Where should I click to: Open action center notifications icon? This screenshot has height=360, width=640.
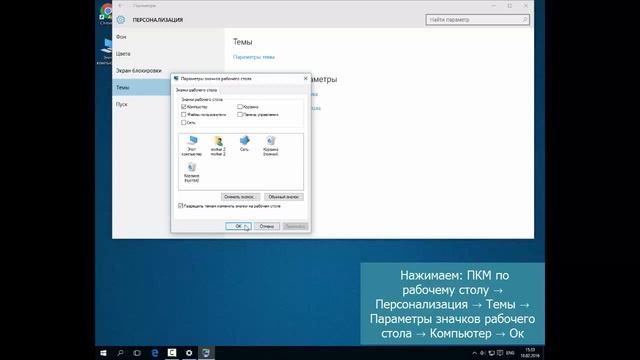500,353
